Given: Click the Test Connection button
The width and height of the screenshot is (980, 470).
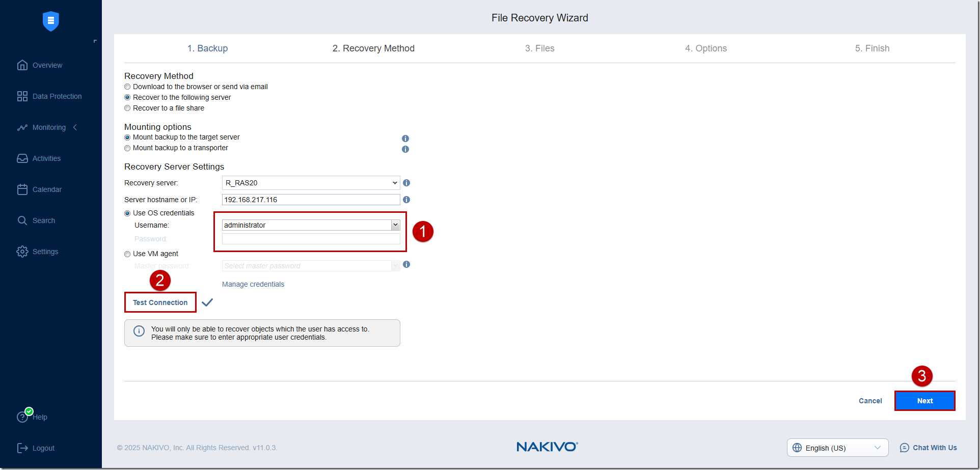Looking at the screenshot, I should click(x=160, y=302).
